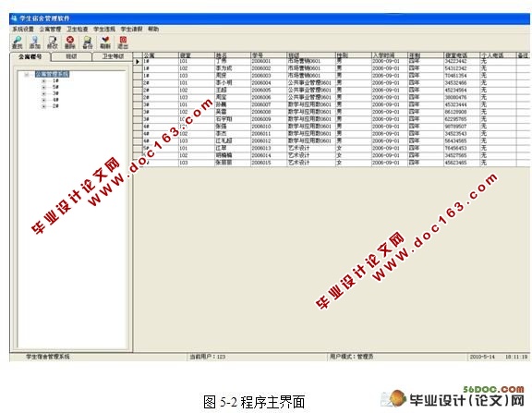Click the 备份 backup toolbar icon
The height and width of the screenshot is (413, 532).
tap(88, 43)
